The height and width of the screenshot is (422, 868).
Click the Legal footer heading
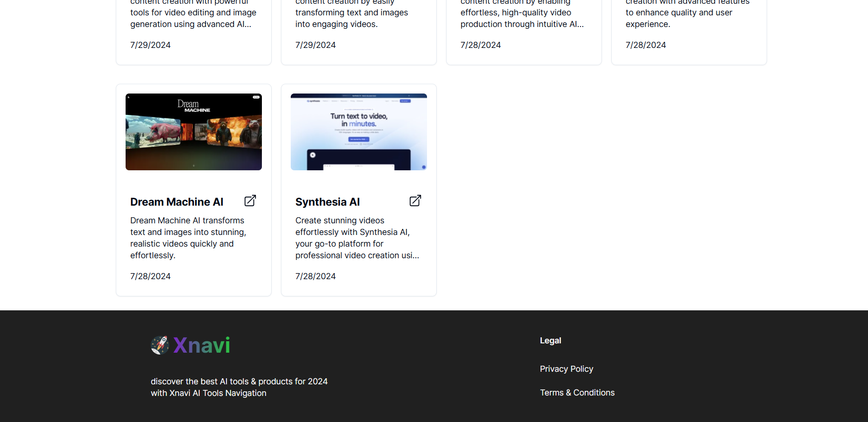pos(551,341)
